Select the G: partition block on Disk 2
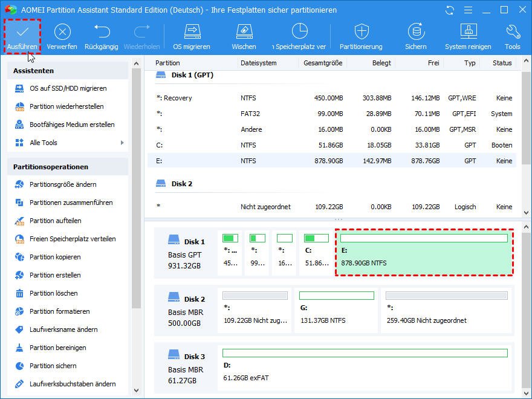 pyautogui.click(x=336, y=310)
